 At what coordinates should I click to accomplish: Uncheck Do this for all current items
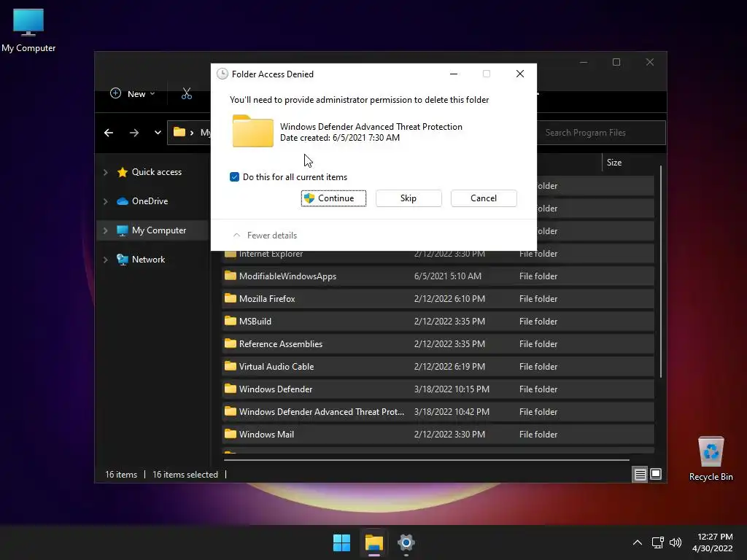[234, 177]
